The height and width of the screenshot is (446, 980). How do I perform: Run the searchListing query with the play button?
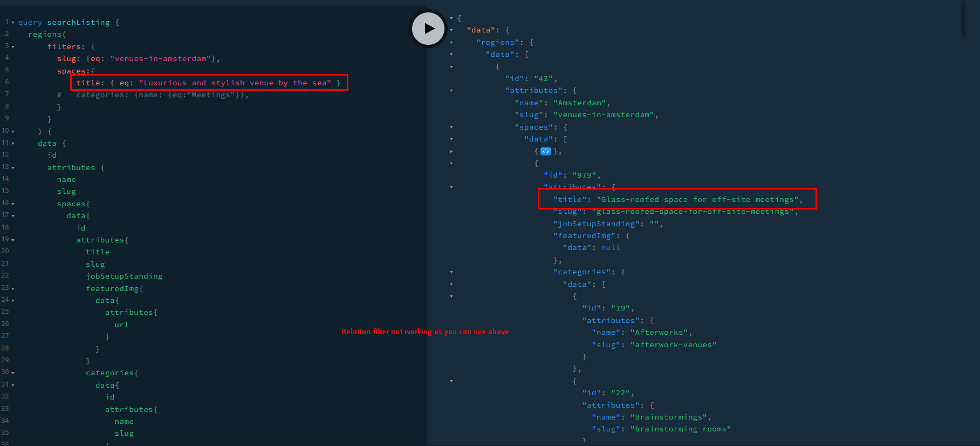[x=428, y=29]
